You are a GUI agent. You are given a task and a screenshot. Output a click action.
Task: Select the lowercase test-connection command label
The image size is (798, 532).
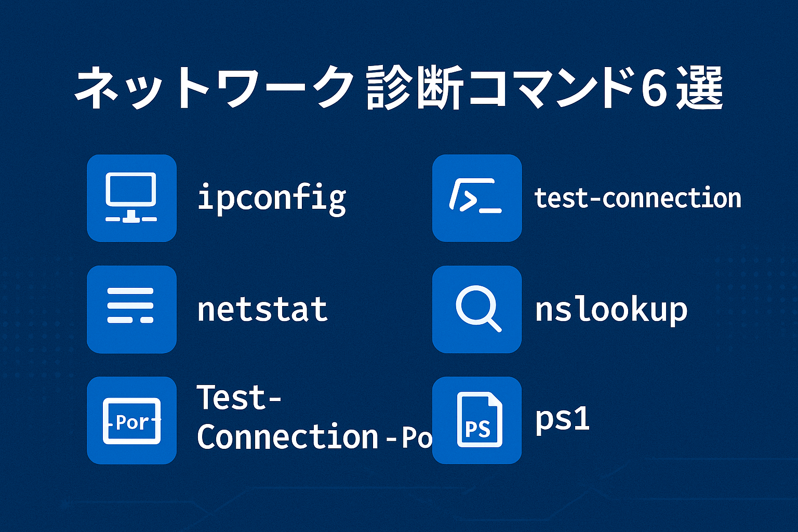pos(637,198)
